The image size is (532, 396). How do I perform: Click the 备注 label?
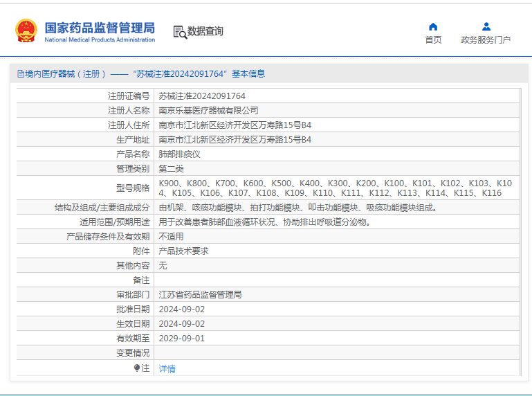[x=142, y=280]
